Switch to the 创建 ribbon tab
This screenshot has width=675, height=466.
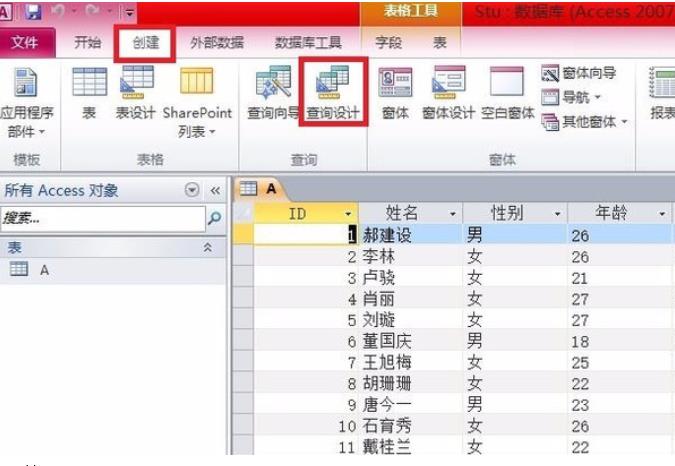(x=146, y=43)
